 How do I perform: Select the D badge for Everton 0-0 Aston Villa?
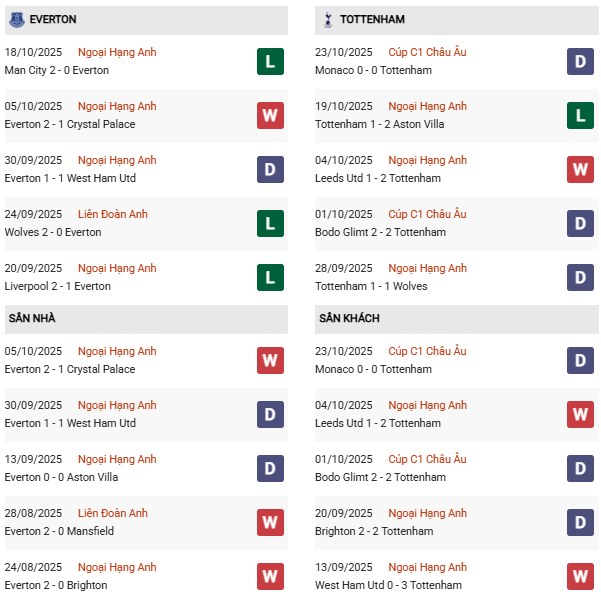270,468
